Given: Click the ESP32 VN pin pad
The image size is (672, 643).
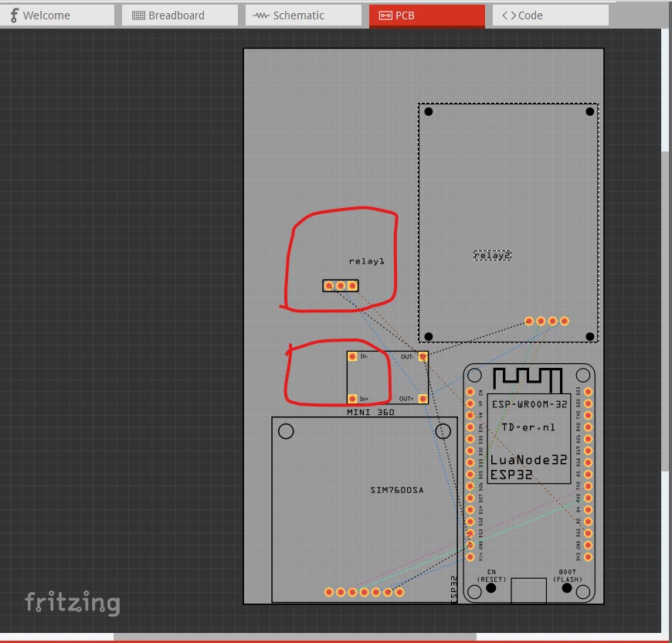Looking at the screenshot, I should point(470,415).
